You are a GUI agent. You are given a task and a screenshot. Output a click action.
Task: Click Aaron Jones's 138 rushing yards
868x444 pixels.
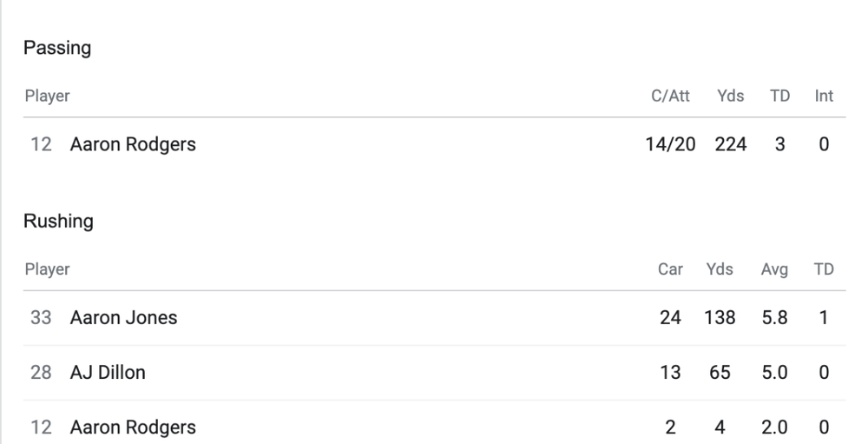[720, 318]
